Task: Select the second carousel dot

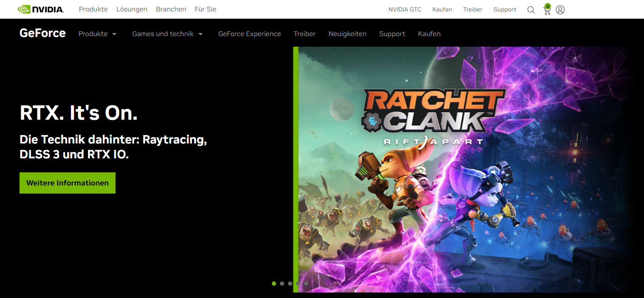Action: click(282, 284)
